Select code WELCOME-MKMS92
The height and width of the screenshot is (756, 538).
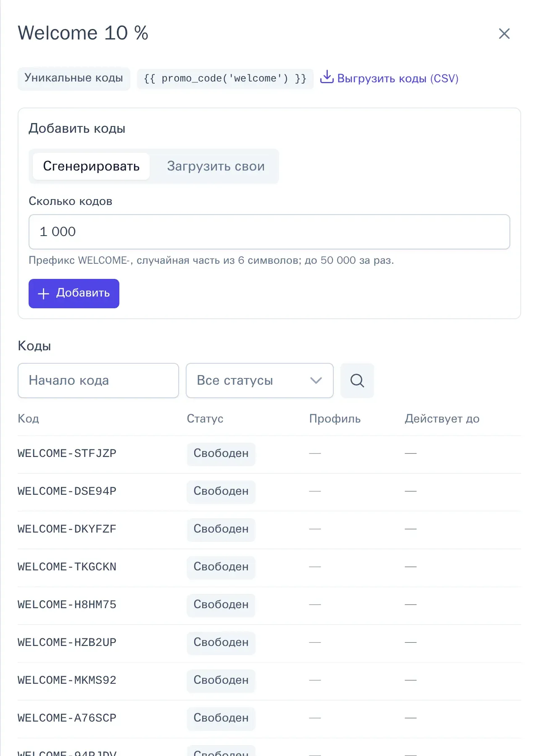tap(67, 680)
